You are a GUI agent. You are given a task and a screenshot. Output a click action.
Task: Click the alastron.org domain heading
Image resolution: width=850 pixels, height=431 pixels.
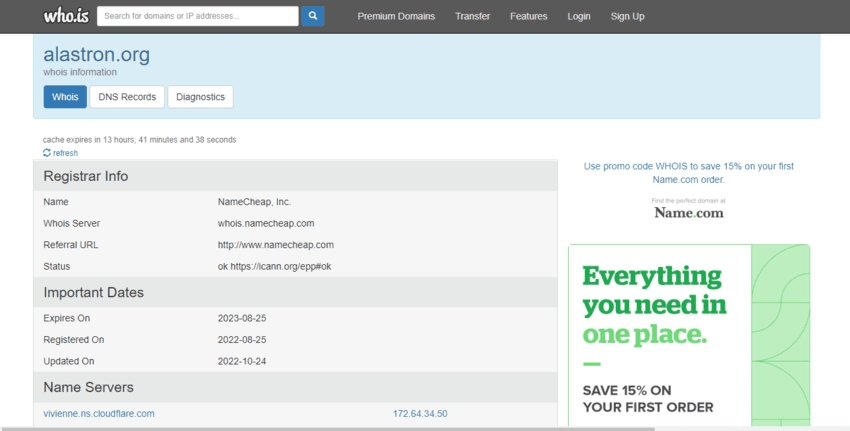click(96, 55)
